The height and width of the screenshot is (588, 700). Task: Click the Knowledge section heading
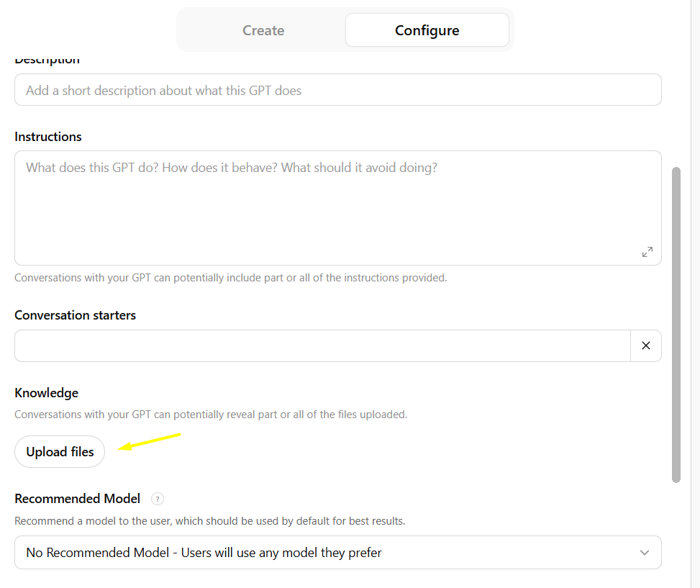tap(47, 393)
